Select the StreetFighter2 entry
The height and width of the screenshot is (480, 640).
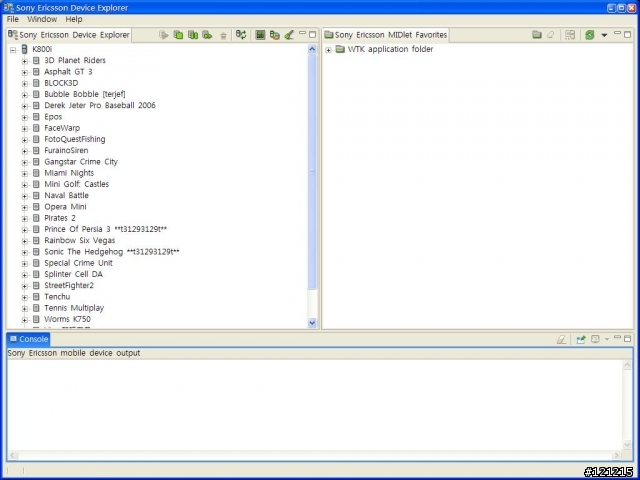(69, 286)
